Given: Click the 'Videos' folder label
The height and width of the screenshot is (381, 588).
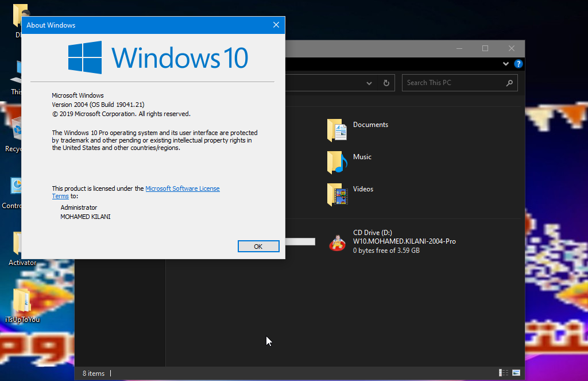Looking at the screenshot, I should point(363,189).
